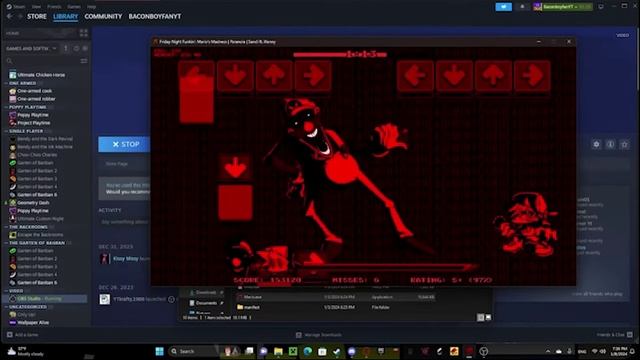640x360 pixels.
Task: Open Steam from the taskbar
Action: coord(337,351)
